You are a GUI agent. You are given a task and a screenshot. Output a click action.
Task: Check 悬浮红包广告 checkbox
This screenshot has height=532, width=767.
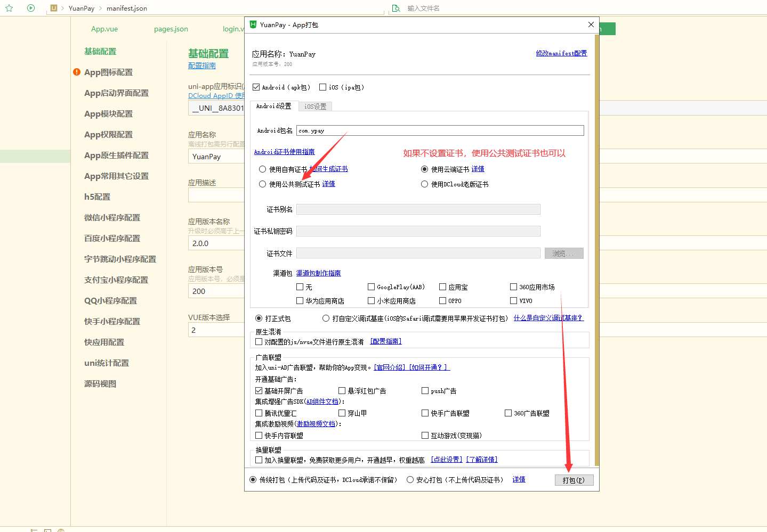[342, 391]
